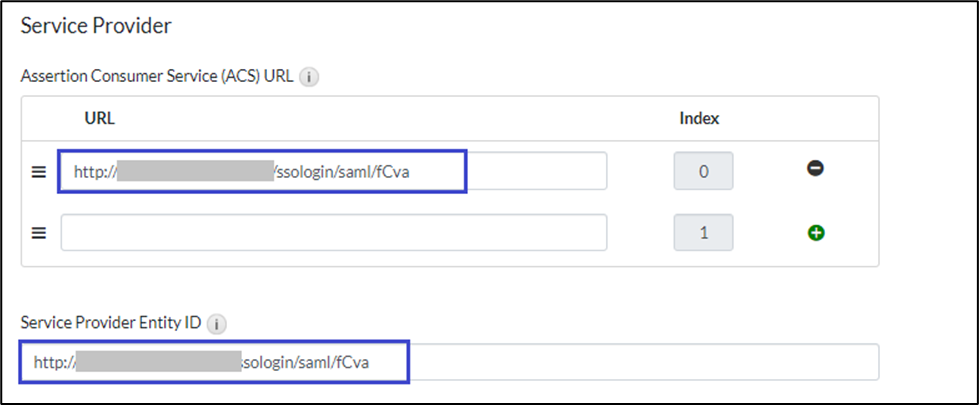Select the Index box showing 1
Image resolution: width=979 pixels, height=405 pixels.
703,233
